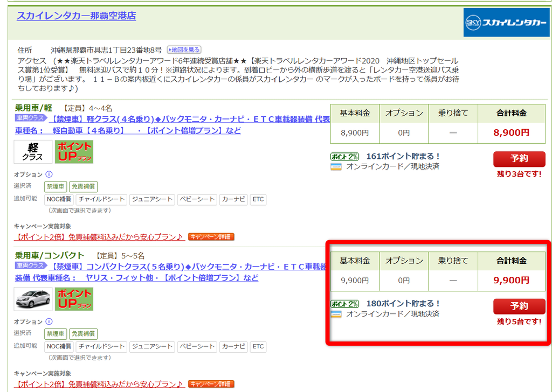Click the 軽クラス icon badge
Screen dimensions: 552x392
(x=32, y=152)
